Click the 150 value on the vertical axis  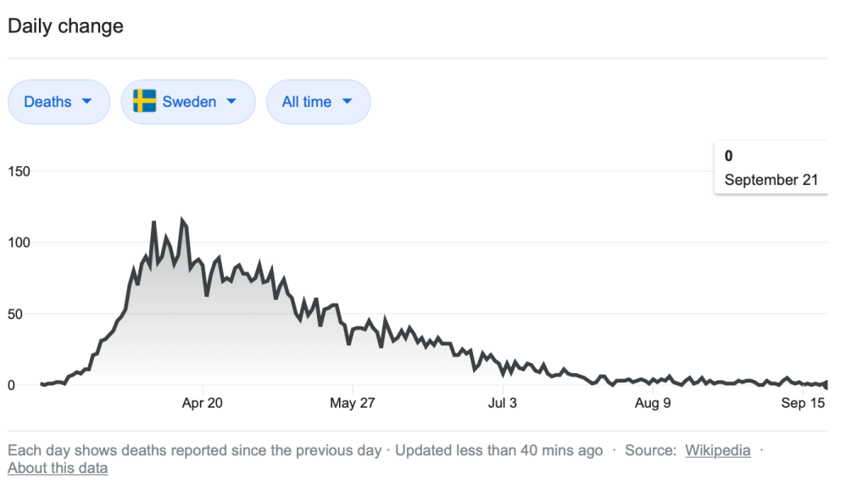pyautogui.click(x=19, y=171)
